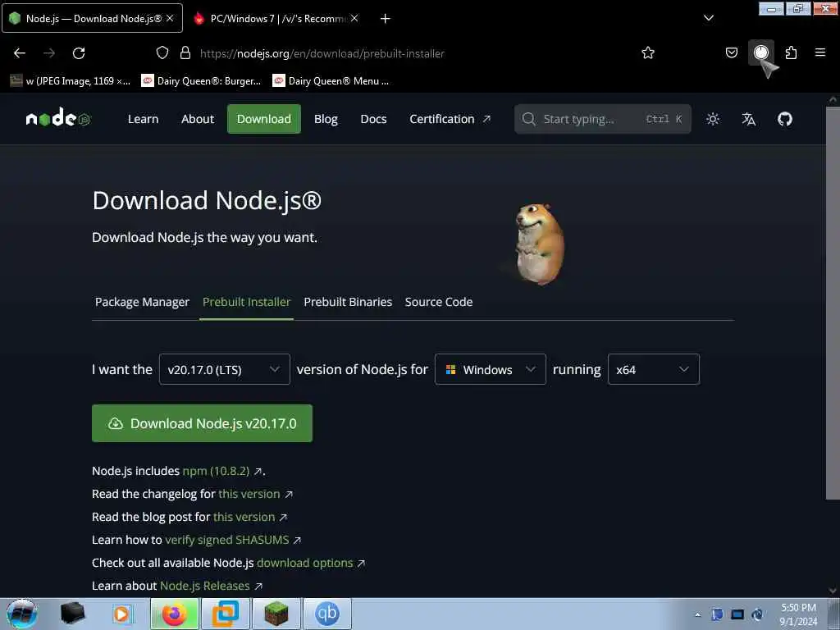Switch to the Prebuilt Binaries tab
840x630 pixels.
[348, 302]
